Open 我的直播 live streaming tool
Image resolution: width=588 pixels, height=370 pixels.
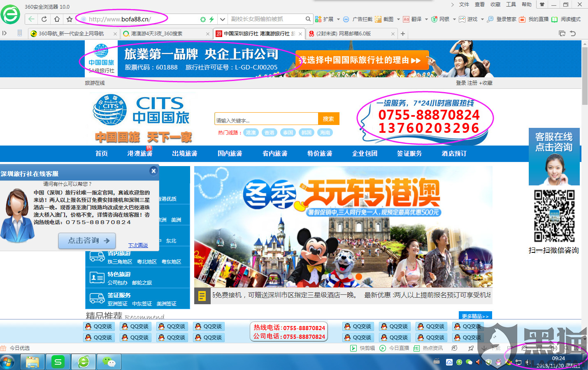tap(534, 19)
